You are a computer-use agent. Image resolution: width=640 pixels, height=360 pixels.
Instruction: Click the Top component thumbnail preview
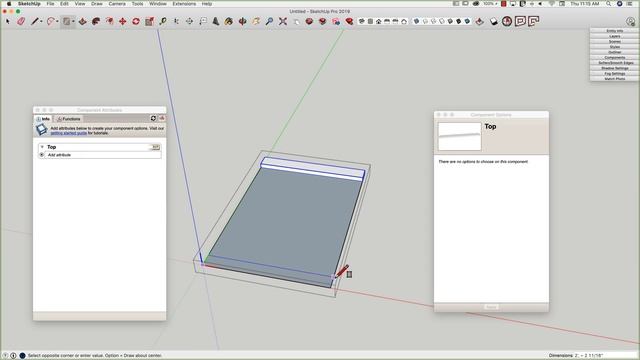click(460, 136)
